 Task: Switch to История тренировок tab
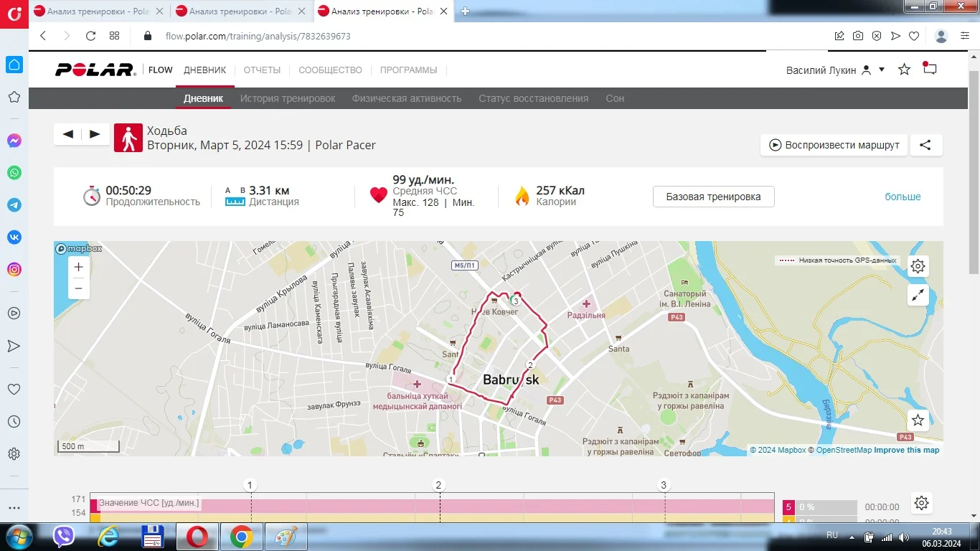(x=288, y=98)
